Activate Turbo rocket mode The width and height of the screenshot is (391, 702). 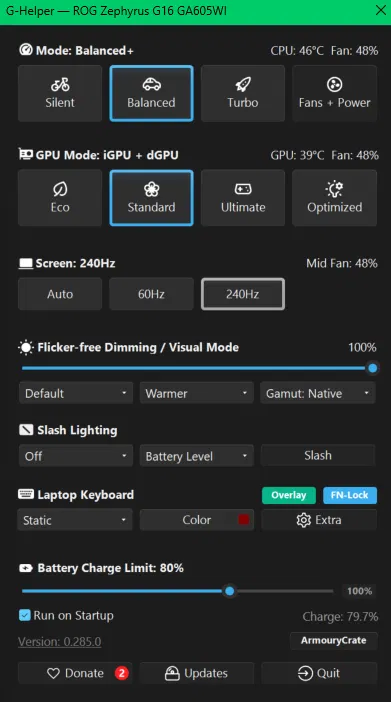pos(243,93)
